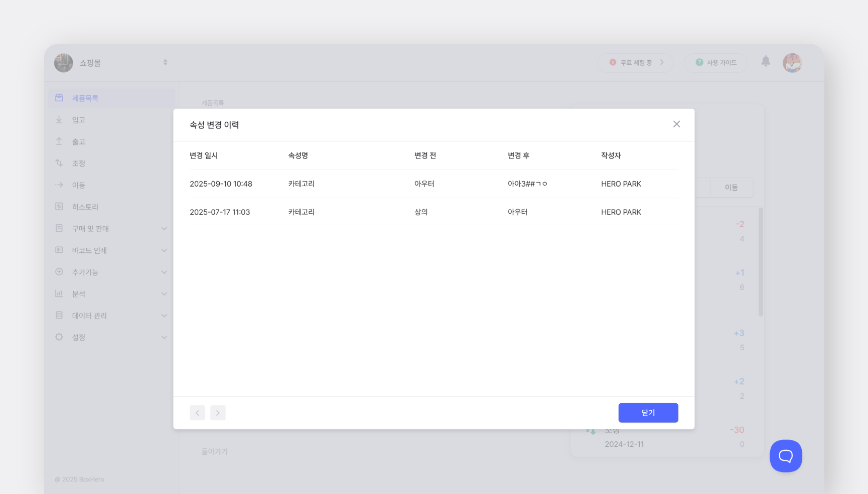Open the 입고 (receiving) menu icon
The image size is (868, 494).
pyautogui.click(x=59, y=119)
